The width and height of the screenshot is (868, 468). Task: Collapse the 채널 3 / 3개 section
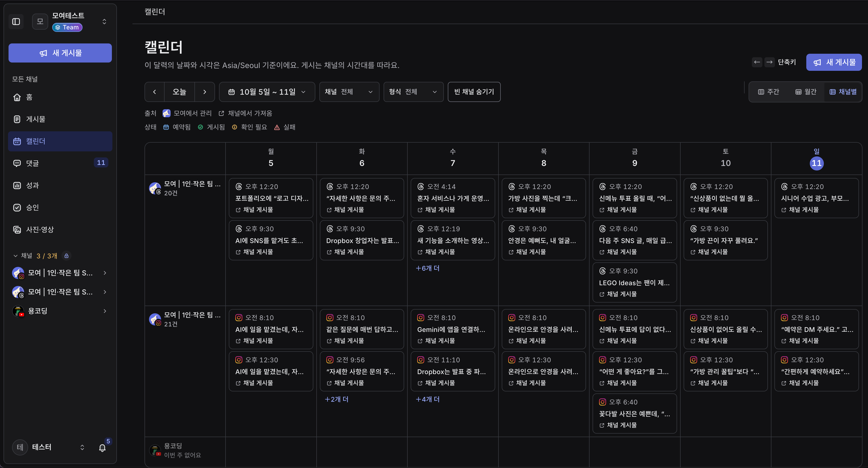(16, 256)
